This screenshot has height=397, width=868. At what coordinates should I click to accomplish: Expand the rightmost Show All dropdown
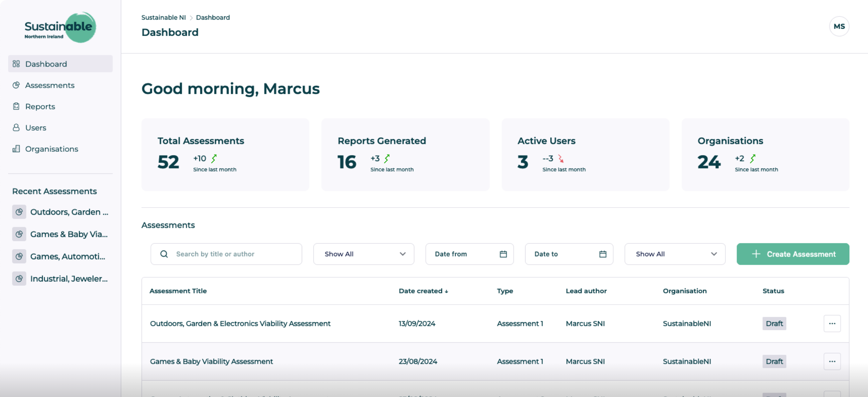point(675,254)
